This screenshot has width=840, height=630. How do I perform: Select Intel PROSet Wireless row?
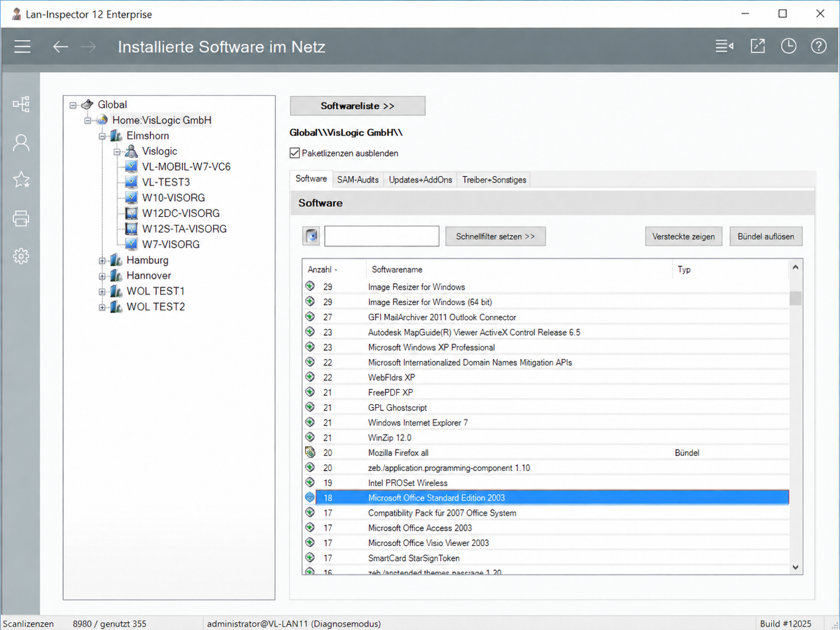coord(546,483)
